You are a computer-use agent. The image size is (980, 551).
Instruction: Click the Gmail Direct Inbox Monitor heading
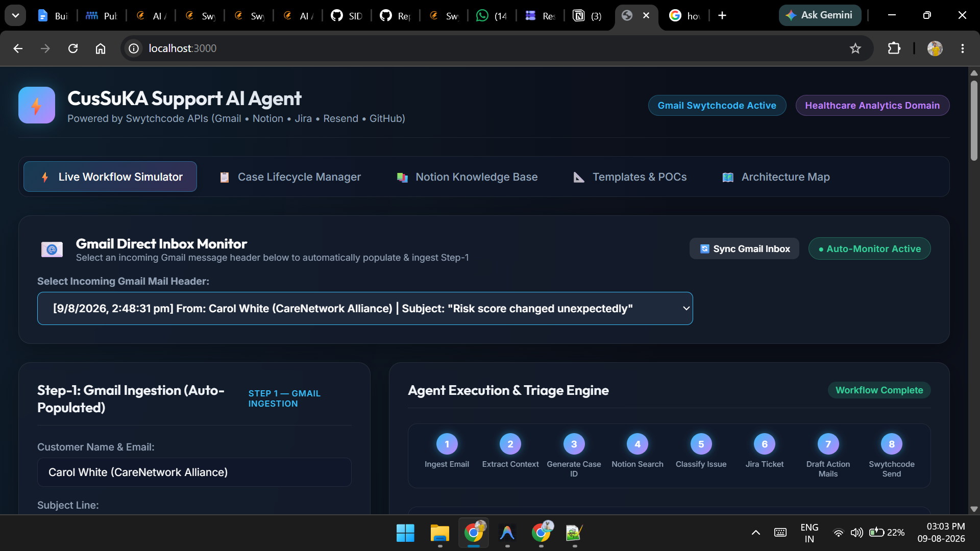161,244
